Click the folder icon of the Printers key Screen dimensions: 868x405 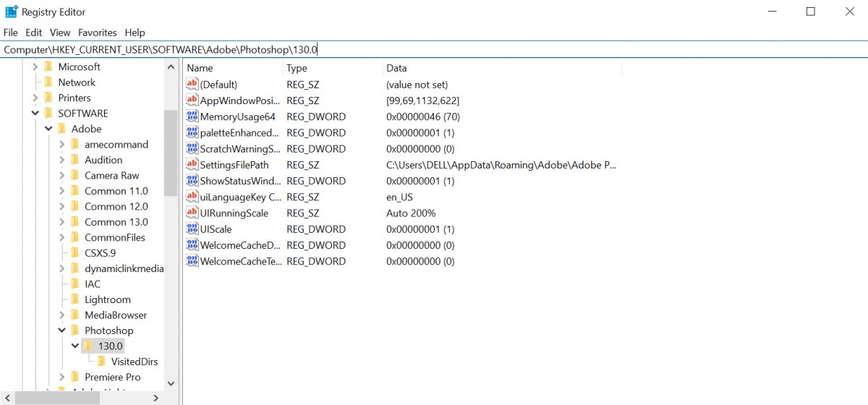[x=48, y=98]
